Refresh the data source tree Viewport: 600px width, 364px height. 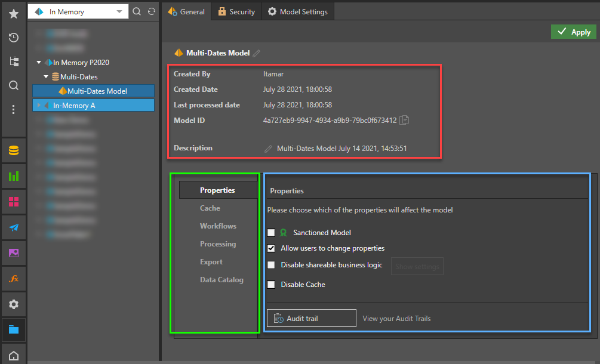click(x=152, y=11)
